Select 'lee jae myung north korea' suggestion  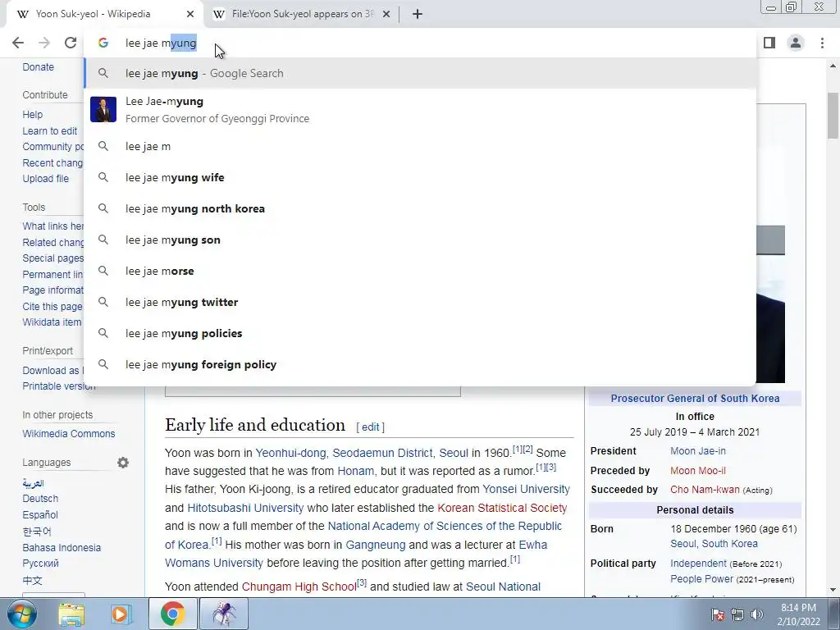[420, 208]
